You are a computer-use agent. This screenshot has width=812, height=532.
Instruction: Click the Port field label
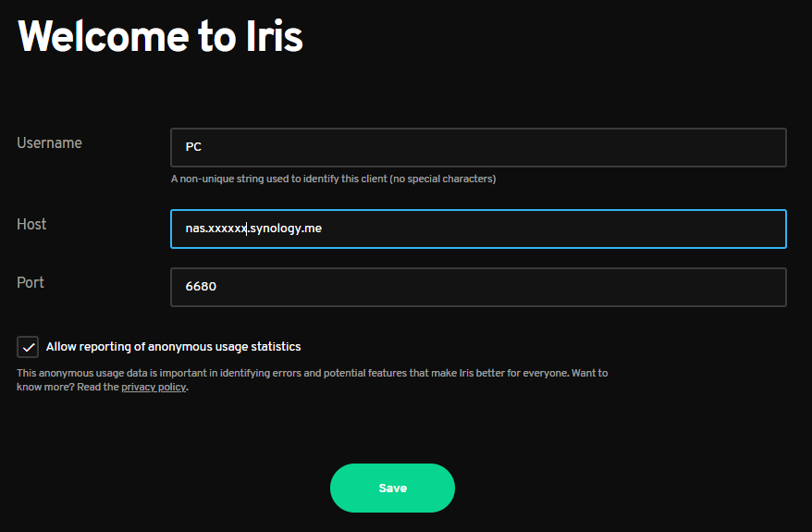tap(31, 283)
